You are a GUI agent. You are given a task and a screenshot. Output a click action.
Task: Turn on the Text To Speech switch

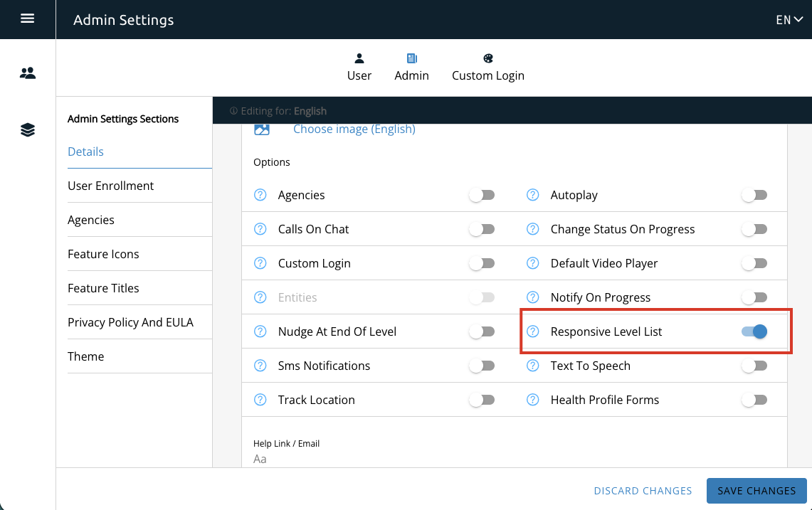tap(754, 366)
